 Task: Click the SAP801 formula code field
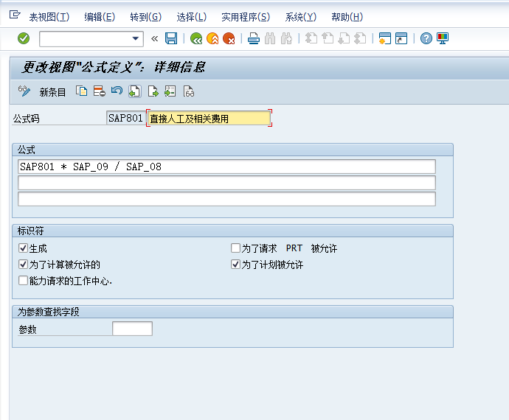coord(125,118)
